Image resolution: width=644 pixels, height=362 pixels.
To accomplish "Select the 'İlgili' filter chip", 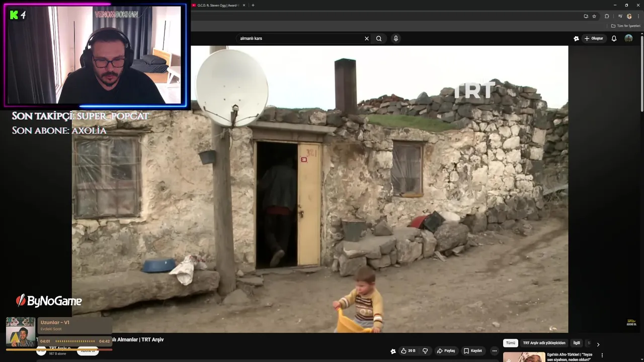I will tap(577, 343).
